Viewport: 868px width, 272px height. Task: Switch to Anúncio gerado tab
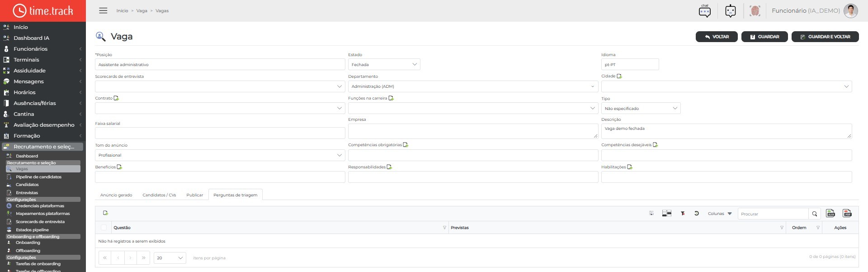(116, 195)
